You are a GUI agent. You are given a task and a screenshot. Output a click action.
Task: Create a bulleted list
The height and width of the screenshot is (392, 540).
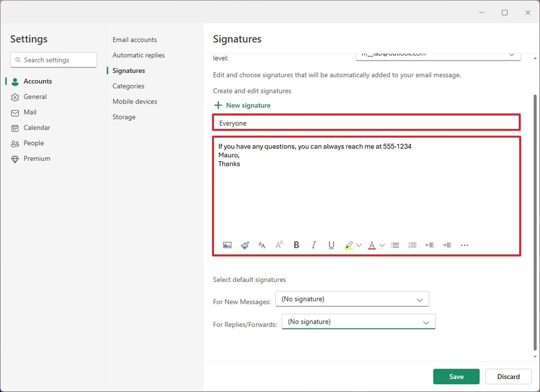point(395,245)
